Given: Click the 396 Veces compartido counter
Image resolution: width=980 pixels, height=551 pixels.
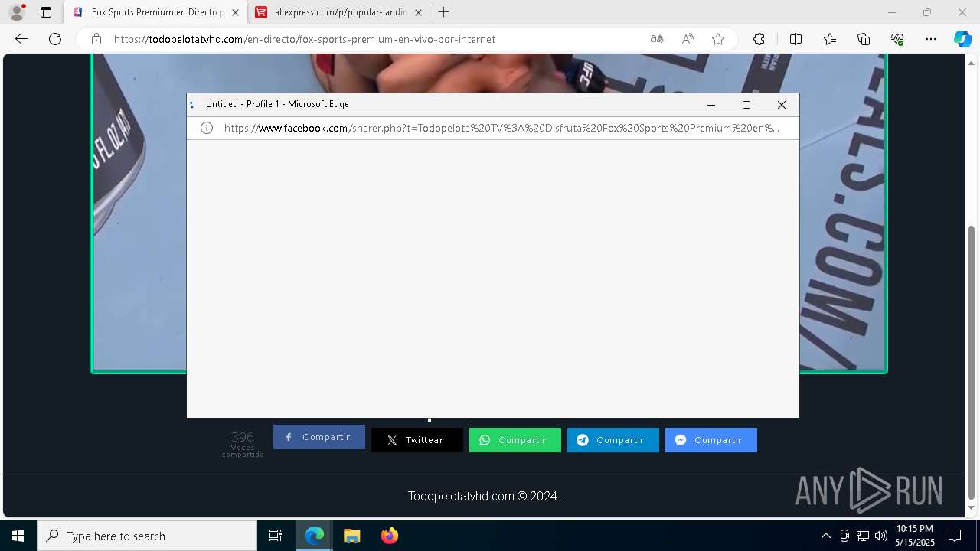Looking at the screenshot, I should [x=243, y=444].
